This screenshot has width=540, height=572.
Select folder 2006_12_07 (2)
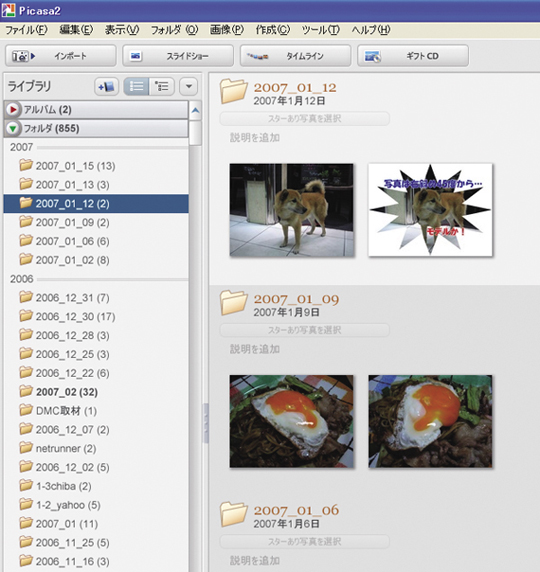[96, 430]
